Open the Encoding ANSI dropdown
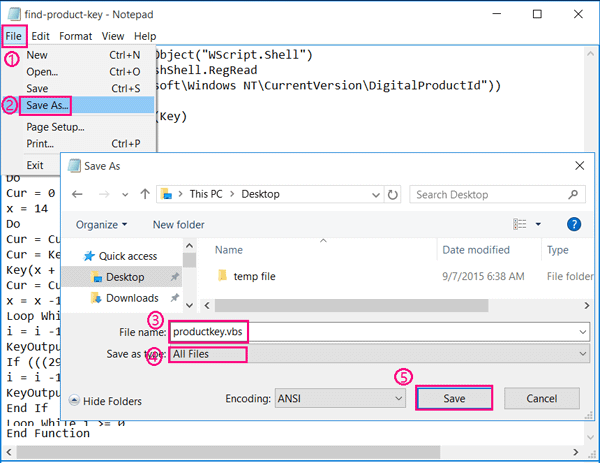600x463 pixels. tap(340, 399)
